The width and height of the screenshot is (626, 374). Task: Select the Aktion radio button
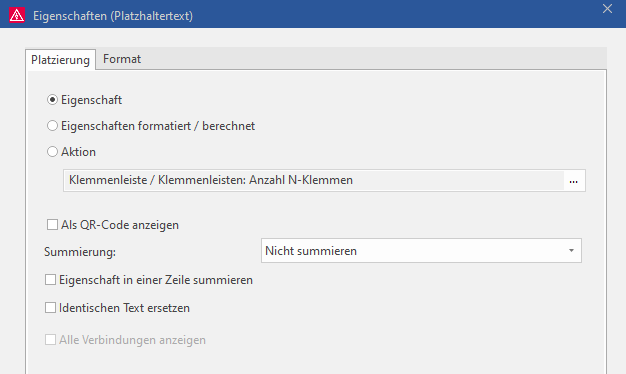pos(52,152)
